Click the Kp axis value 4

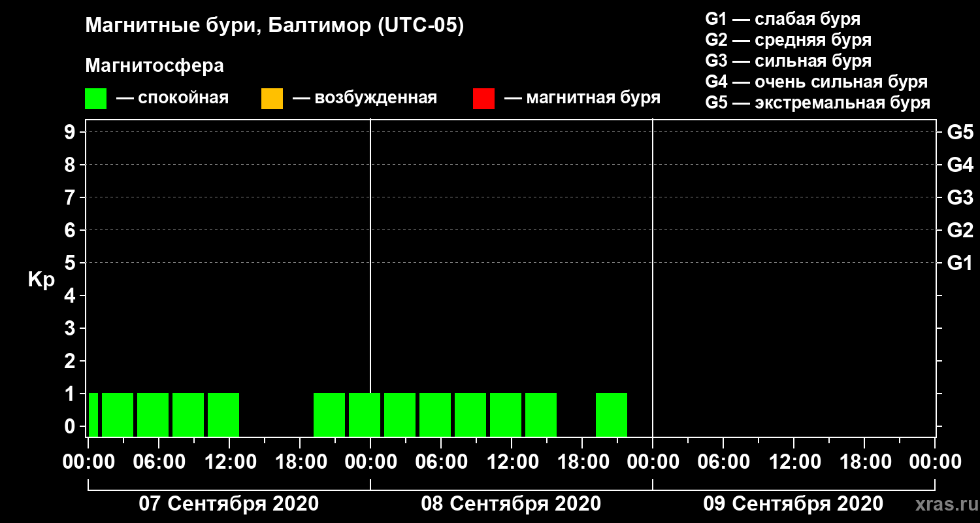coord(71,295)
